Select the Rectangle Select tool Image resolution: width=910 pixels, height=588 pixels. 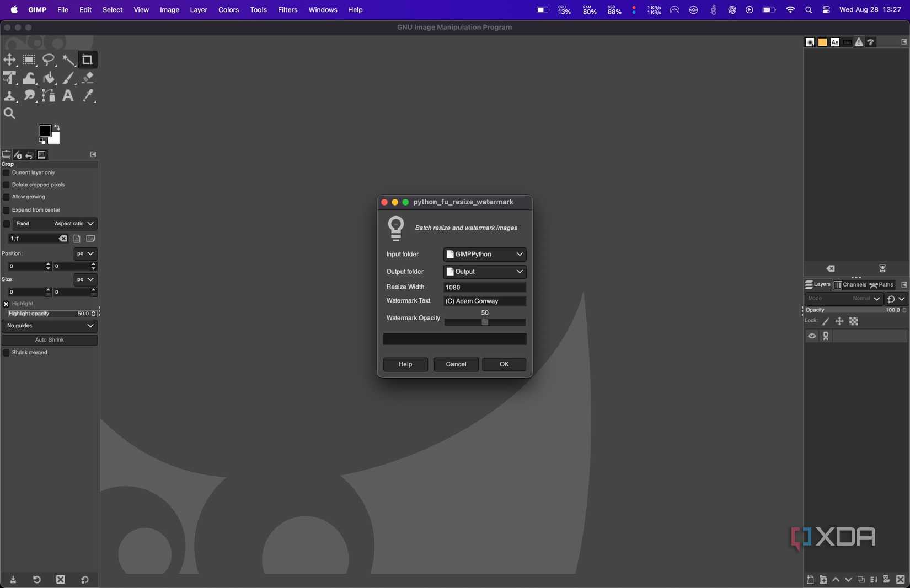coord(29,60)
